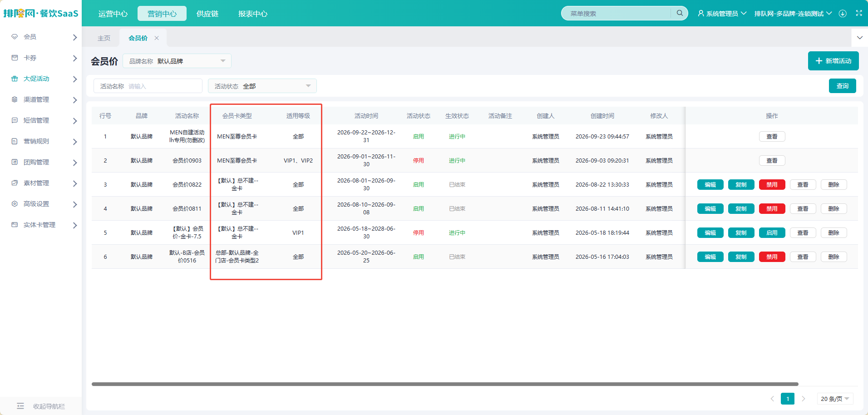Click 编辑 for 会员价0822 row
Screen dimensions: 868x415
point(710,184)
